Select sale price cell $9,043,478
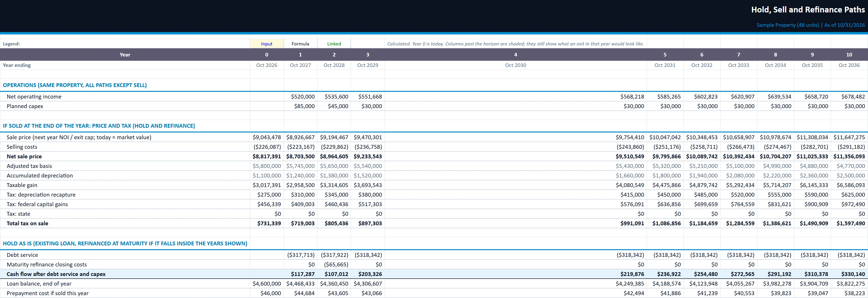This screenshot has height=298, width=868. click(267, 137)
